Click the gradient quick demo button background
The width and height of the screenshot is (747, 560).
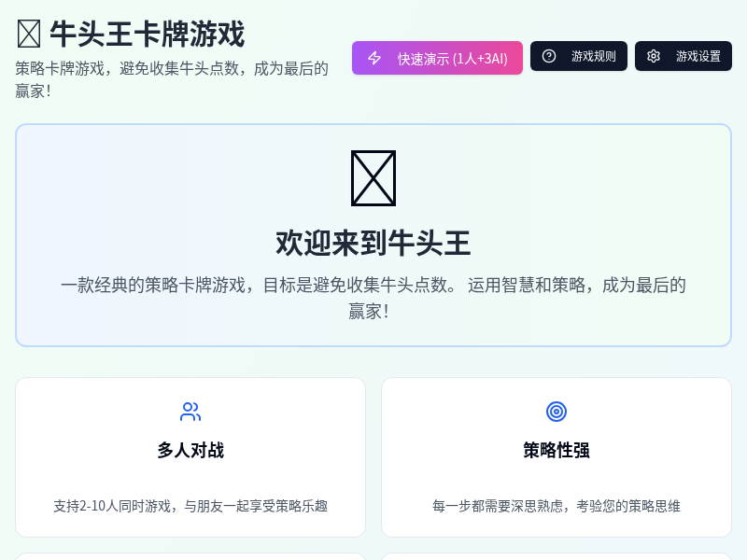[437, 58]
